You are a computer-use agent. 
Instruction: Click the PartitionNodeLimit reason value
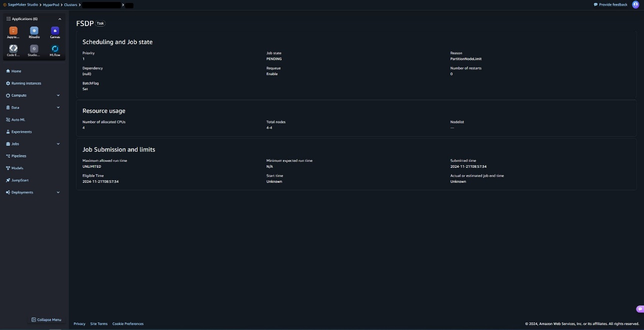click(466, 59)
